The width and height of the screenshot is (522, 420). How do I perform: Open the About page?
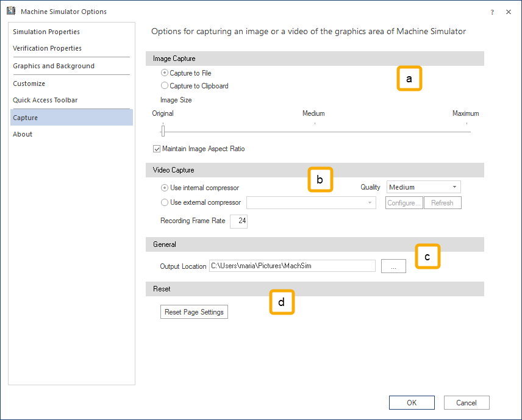point(23,134)
